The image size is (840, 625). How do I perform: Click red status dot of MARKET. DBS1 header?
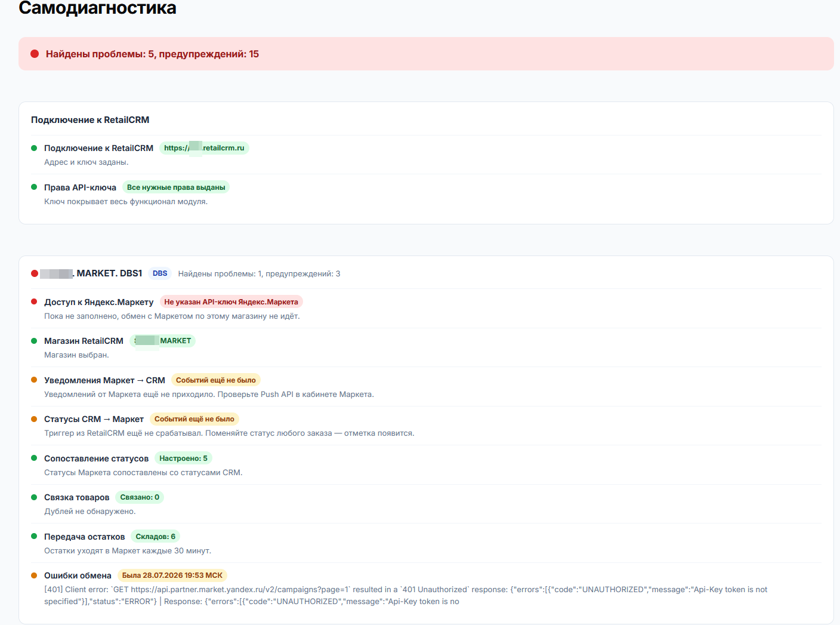click(35, 273)
